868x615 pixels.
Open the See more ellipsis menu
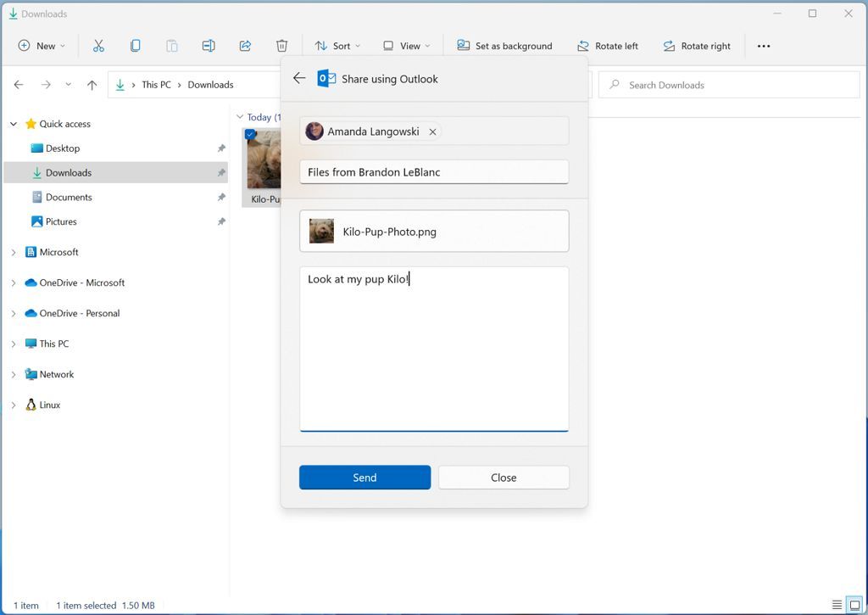[763, 45]
